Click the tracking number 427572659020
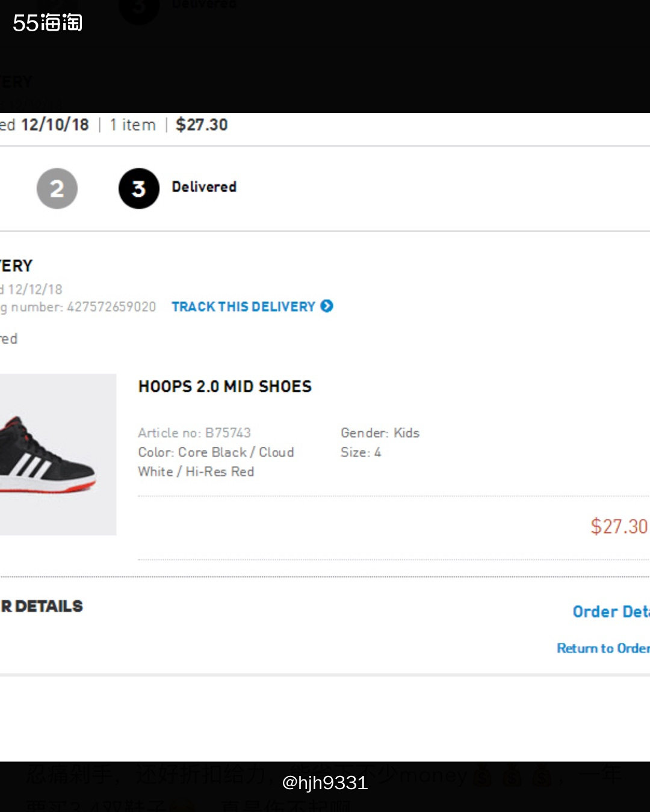Image resolution: width=650 pixels, height=812 pixels. click(x=111, y=307)
